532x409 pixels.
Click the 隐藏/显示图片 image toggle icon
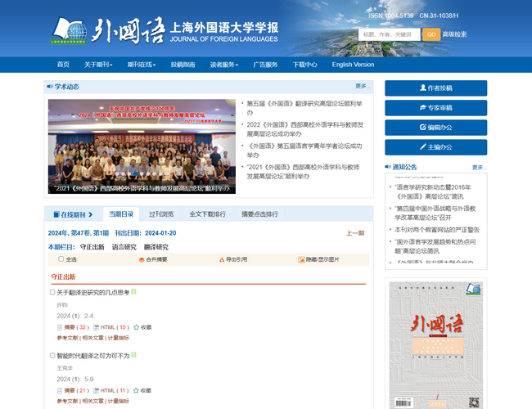pyautogui.click(x=301, y=259)
